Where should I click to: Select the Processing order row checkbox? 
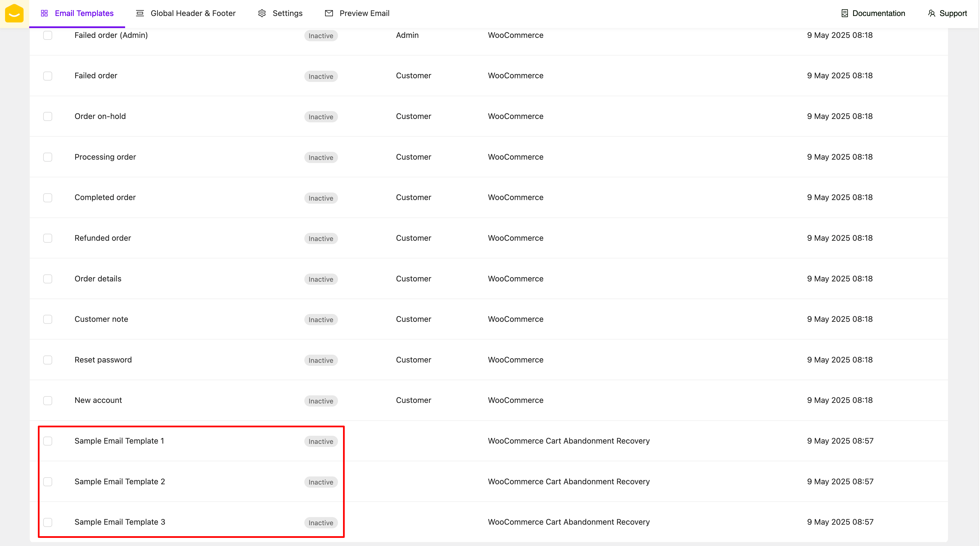[48, 157]
